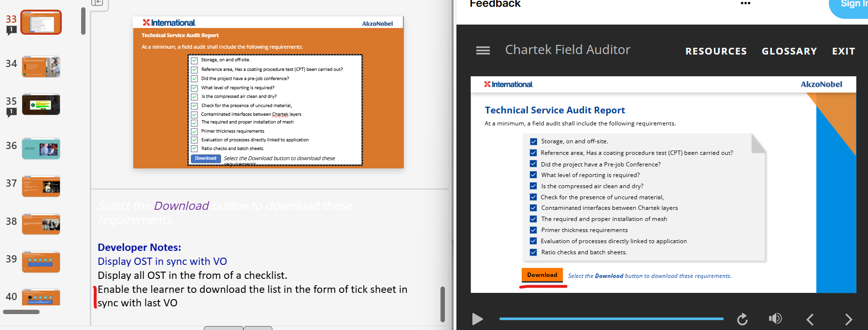The height and width of the screenshot is (330, 868).
Task: Click the orange Download button in player
Action: (542, 275)
